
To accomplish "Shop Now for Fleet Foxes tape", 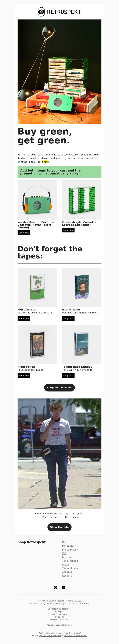I will click(x=24, y=375).
